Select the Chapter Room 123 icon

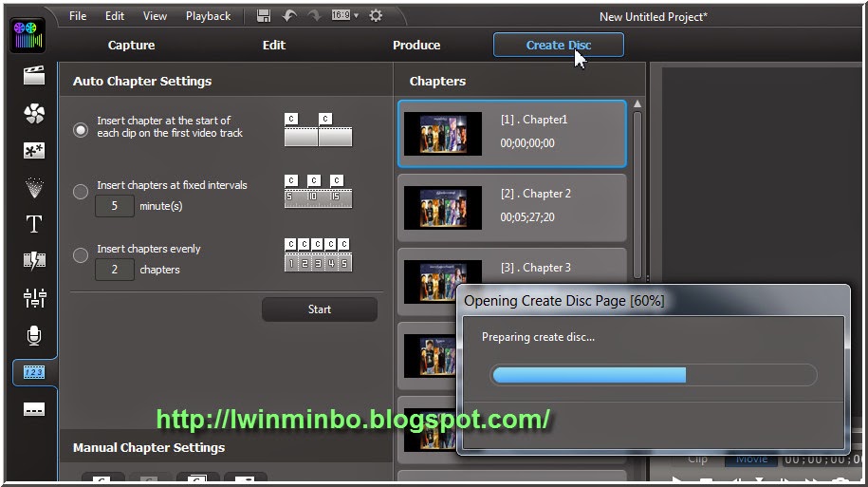(34, 372)
